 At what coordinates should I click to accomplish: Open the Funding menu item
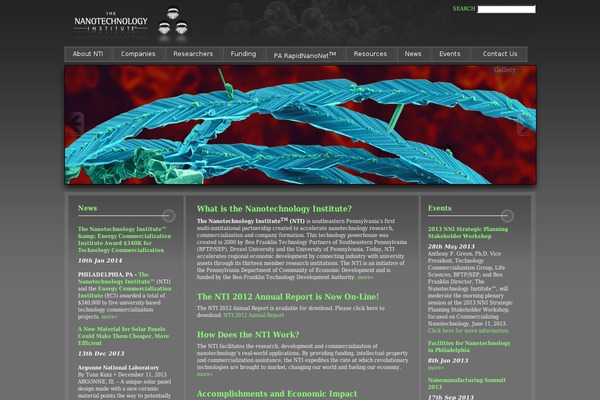243,54
